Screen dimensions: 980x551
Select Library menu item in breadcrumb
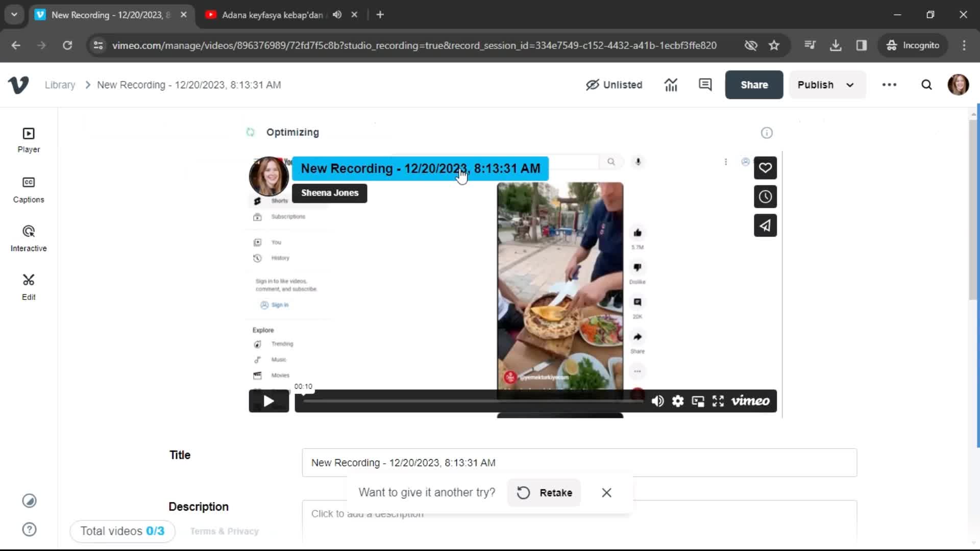(x=60, y=84)
